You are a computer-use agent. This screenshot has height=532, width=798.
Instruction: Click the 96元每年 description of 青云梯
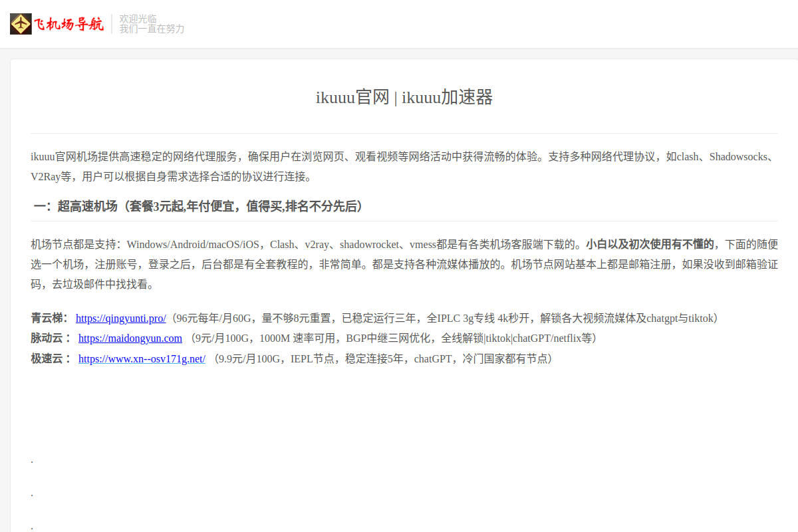444,319
